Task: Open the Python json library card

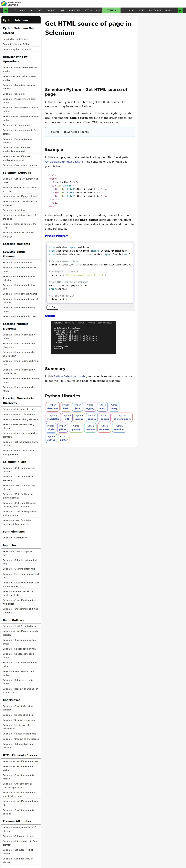Action: click(77, 407)
